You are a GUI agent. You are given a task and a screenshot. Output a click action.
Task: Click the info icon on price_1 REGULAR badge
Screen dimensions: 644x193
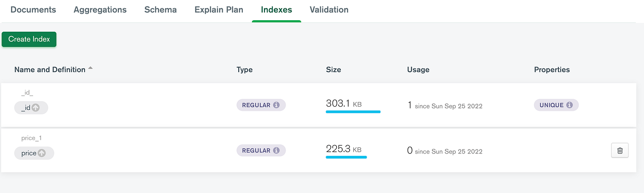tap(276, 150)
